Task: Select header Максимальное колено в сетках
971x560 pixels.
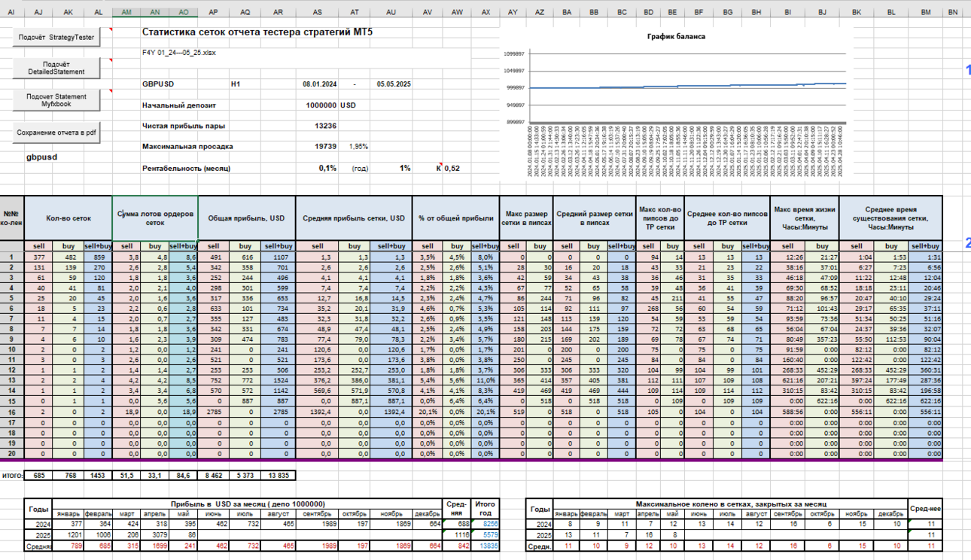Action: pyautogui.click(x=731, y=504)
